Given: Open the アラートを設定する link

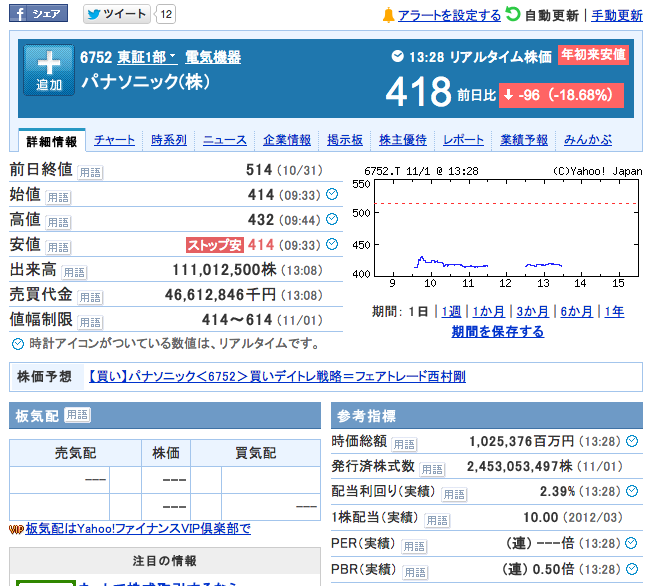Looking at the screenshot, I should 449,16.
